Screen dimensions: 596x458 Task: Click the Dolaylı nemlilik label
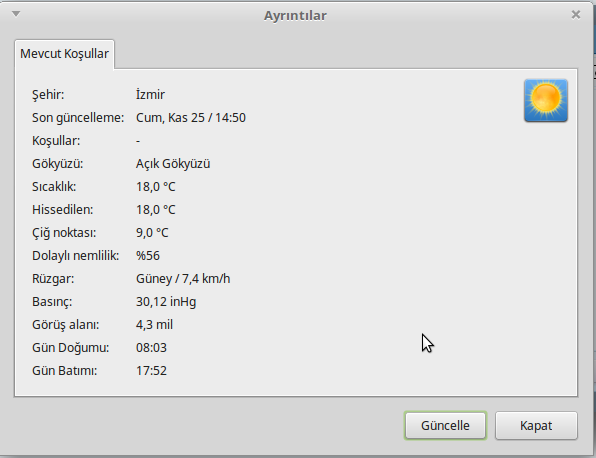coord(75,256)
